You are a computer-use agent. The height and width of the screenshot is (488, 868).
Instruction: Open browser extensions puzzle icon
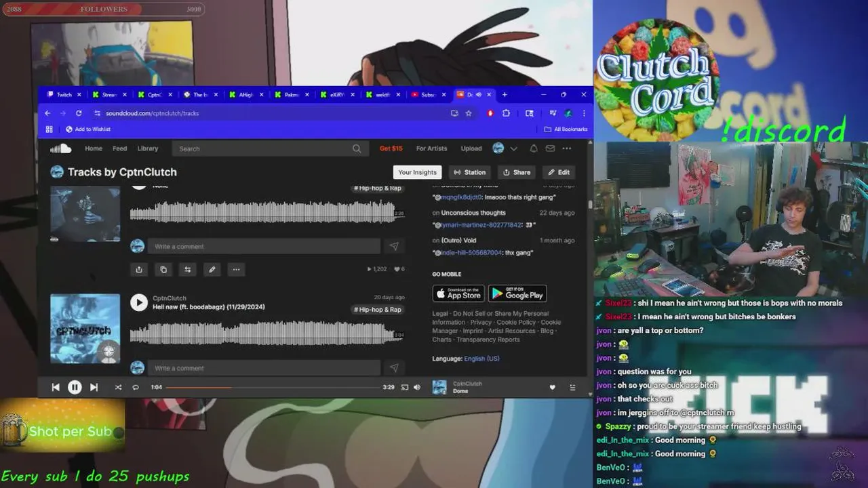click(506, 113)
